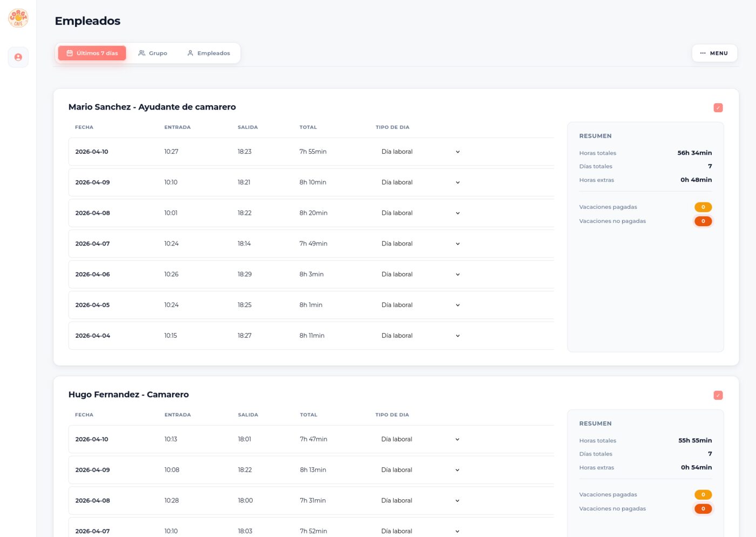Viewport: 756px width, 537px height.
Task: Select the Empleados filter
Action: click(208, 53)
